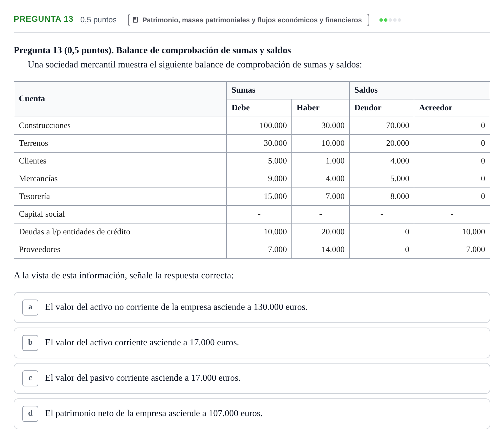504x443 pixels.
Task: Click the PREGUNTA 13 heading
Action: pyautogui.click(x=43, y=19)
